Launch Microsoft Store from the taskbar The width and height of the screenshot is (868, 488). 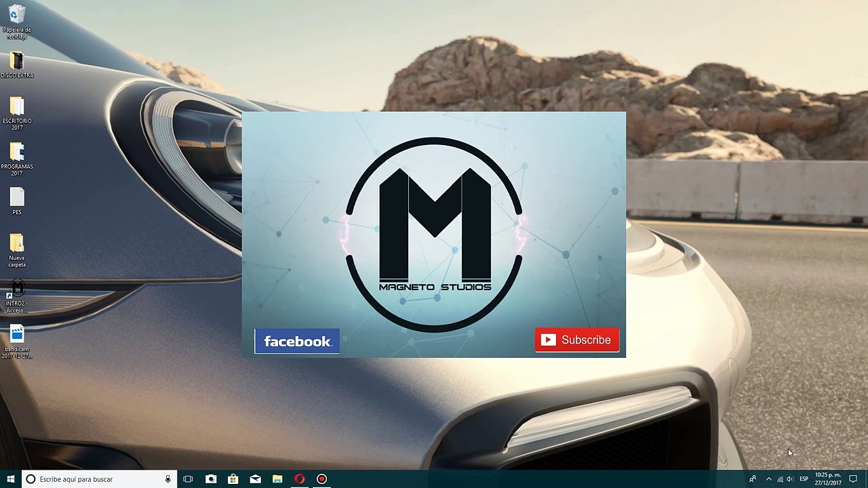pos(233,479)
